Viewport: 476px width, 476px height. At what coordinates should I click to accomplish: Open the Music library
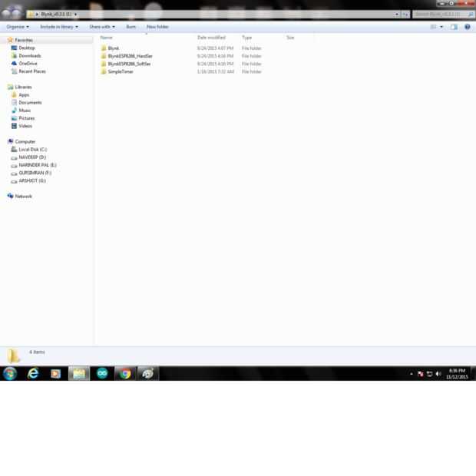click(x=25, y=111)
